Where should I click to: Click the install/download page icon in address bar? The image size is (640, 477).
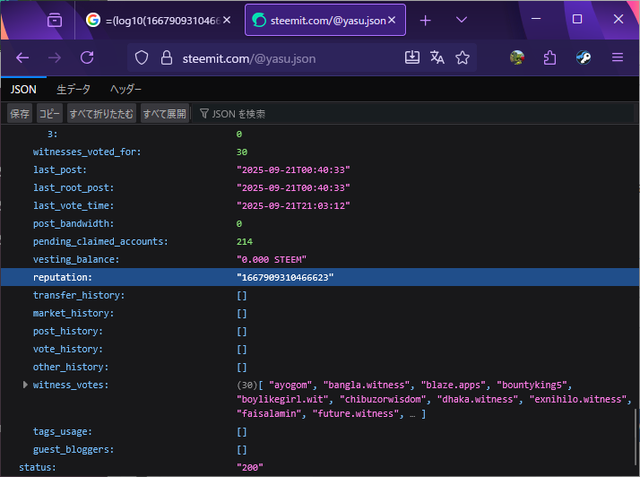(x=412, y=58)
